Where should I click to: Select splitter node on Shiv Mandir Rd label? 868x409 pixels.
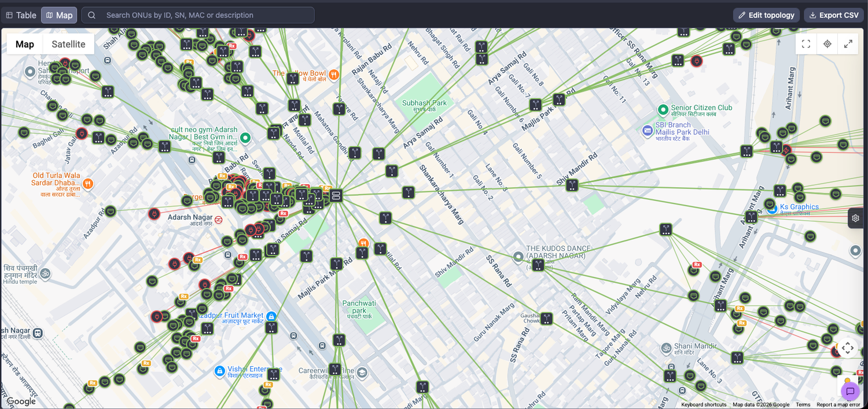[x=572, y=185]
